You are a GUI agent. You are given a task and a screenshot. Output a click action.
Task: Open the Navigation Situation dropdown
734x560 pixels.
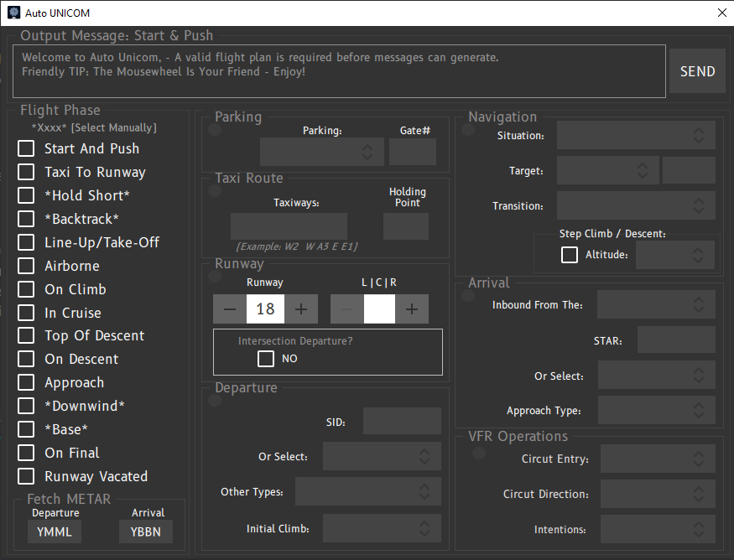click(x=636, y=135)
